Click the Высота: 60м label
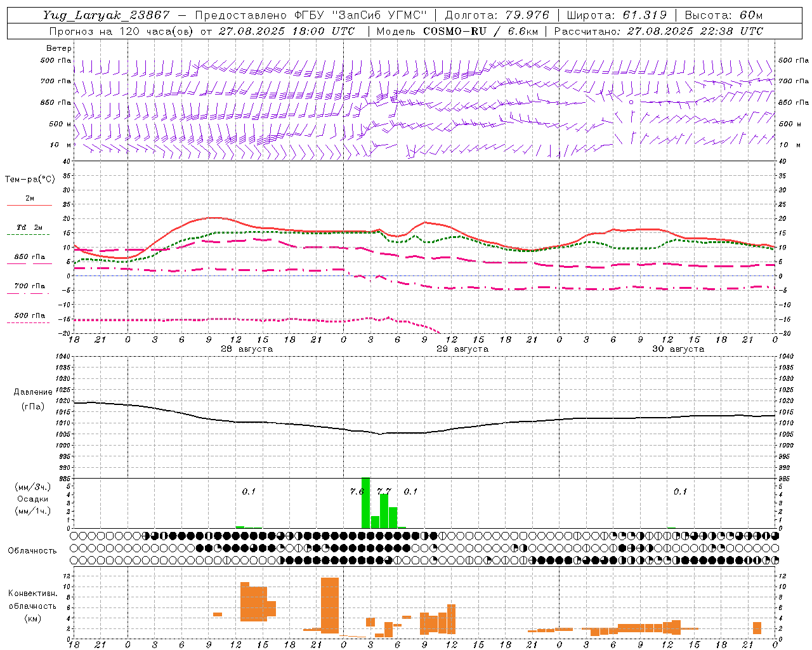The image size is (812, 650). point(723,15)
